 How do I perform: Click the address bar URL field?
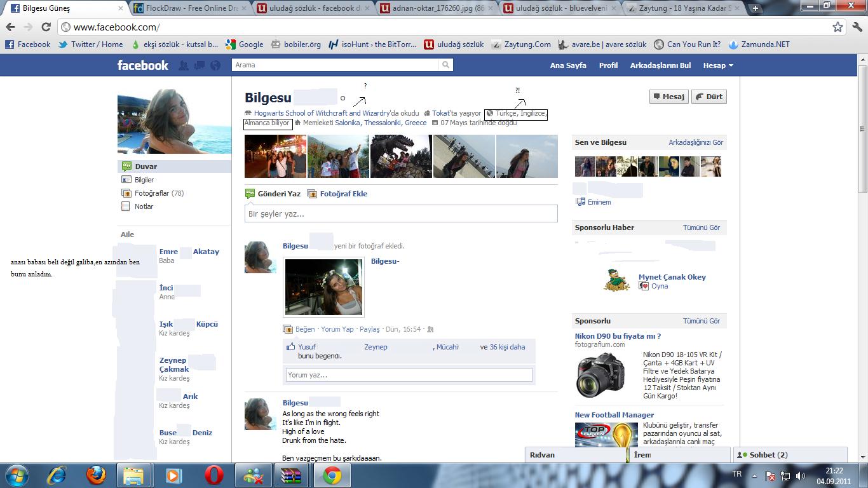[445, 27]
